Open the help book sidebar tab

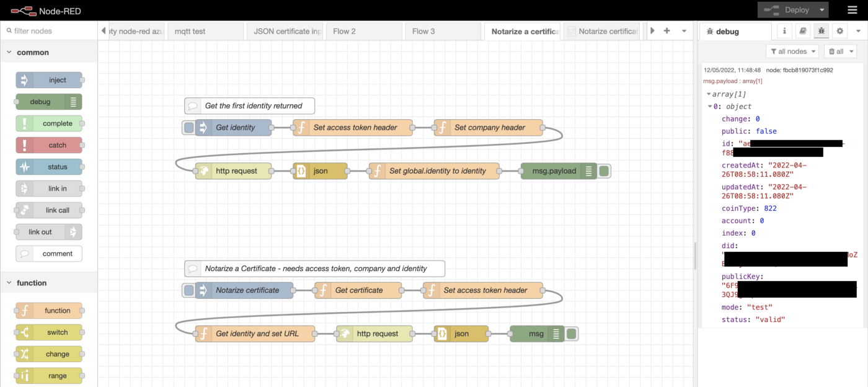803,31
